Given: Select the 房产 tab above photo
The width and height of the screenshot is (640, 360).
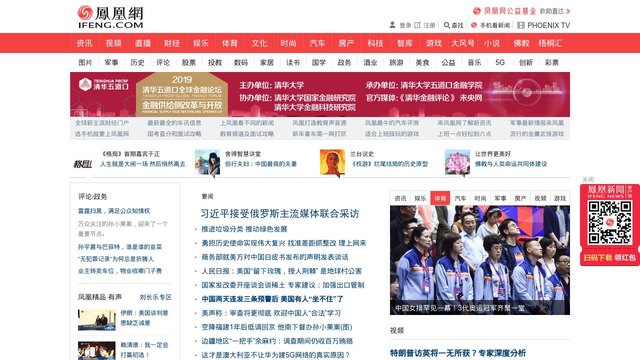Looking at the screenshot, I should (520, 198).
